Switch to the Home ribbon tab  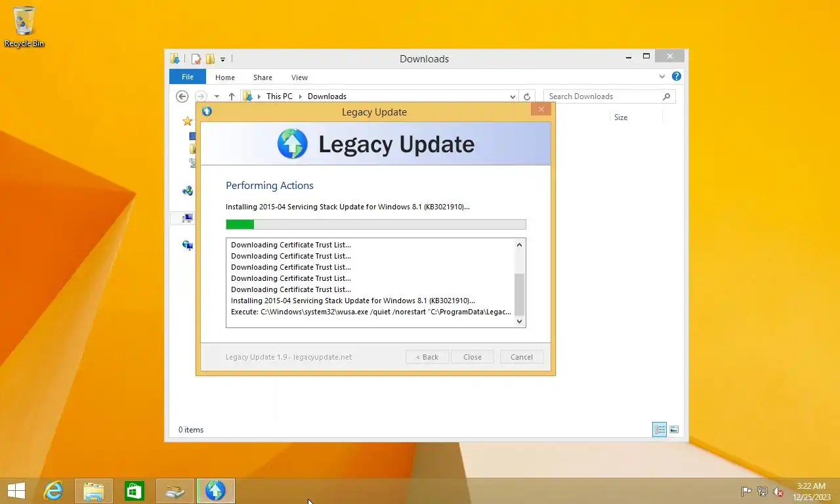[x=225, y=77]
